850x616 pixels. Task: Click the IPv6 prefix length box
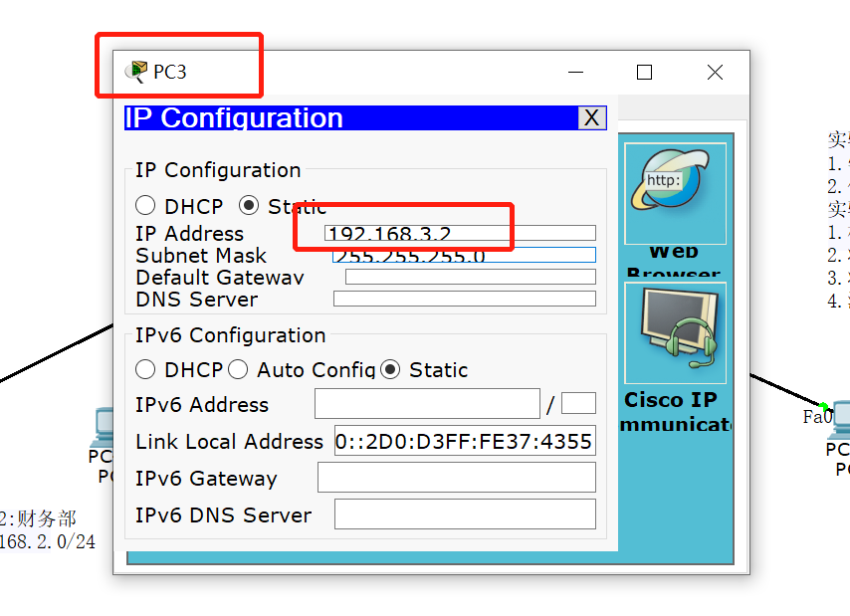pyautogui.click(x=578, y=403)
